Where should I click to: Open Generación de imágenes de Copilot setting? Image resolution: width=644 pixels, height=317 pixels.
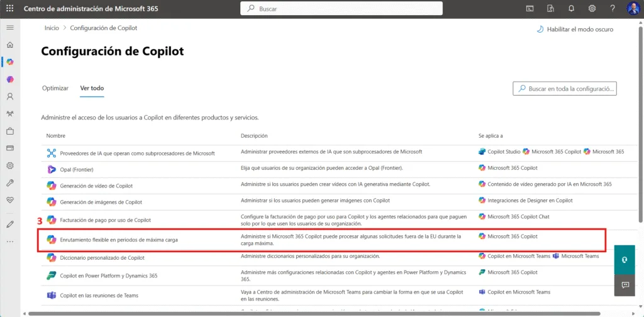coord(101,202)
